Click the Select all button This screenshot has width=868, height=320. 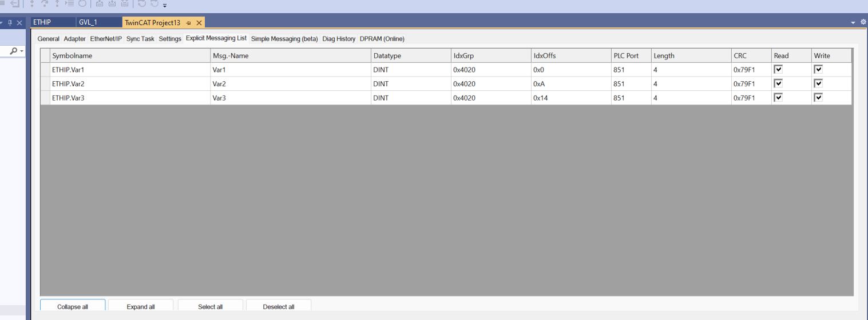click(x=210, y=306)
